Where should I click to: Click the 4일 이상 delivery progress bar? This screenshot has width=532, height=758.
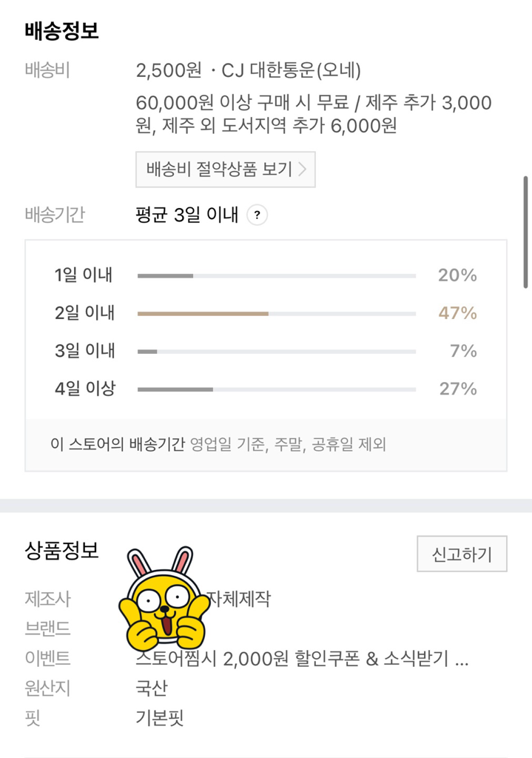(x=276, y=389)
